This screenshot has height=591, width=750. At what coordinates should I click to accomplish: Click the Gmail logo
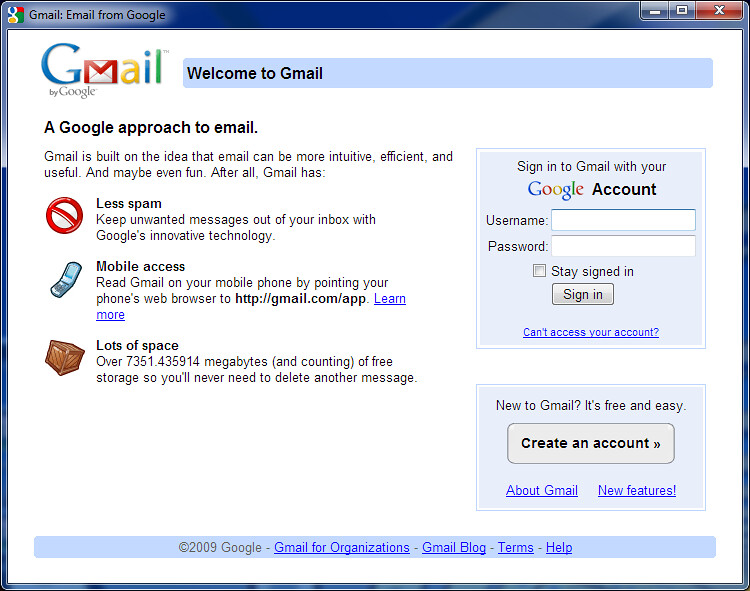click(x=105, y=70)
